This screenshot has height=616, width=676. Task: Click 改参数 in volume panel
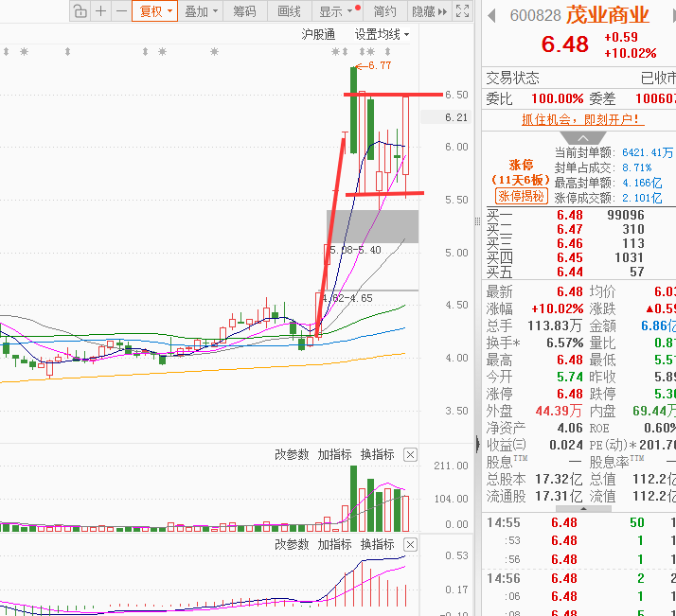pos(292,454)
